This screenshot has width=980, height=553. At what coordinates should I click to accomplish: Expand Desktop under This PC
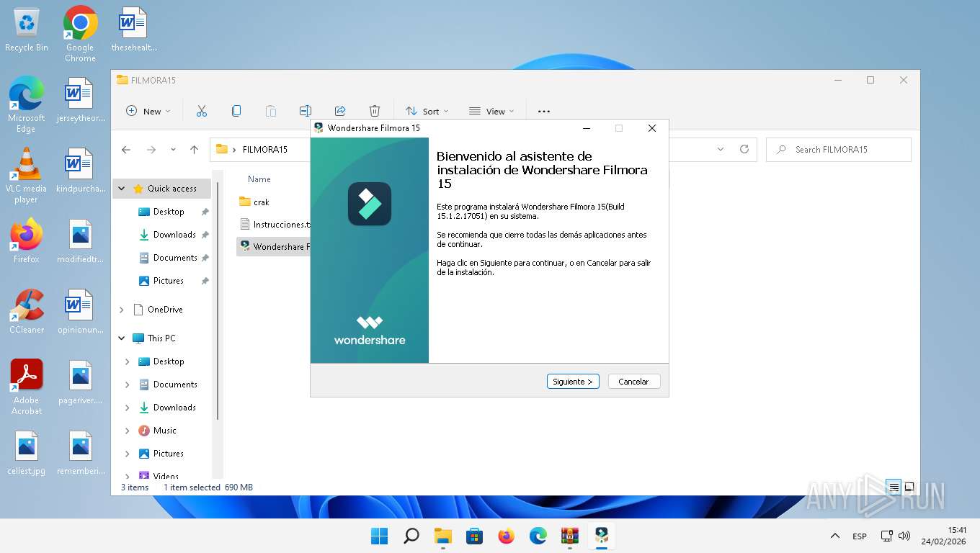[128, 361]
